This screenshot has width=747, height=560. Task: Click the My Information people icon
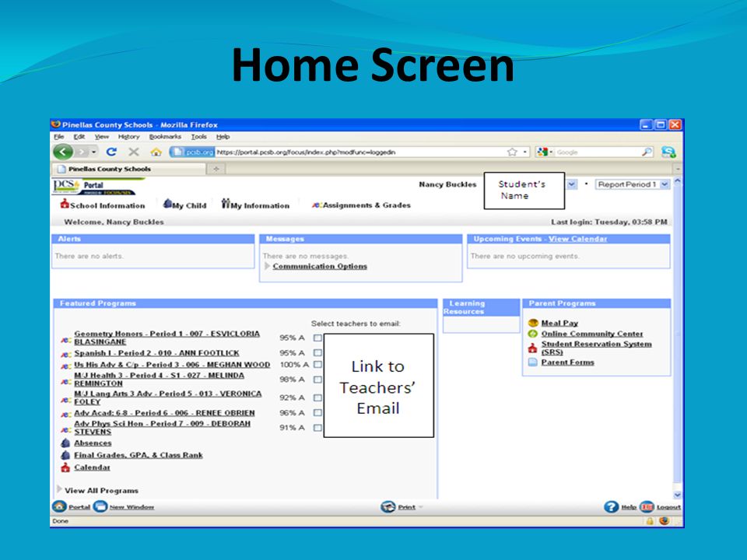click(226, 204)
